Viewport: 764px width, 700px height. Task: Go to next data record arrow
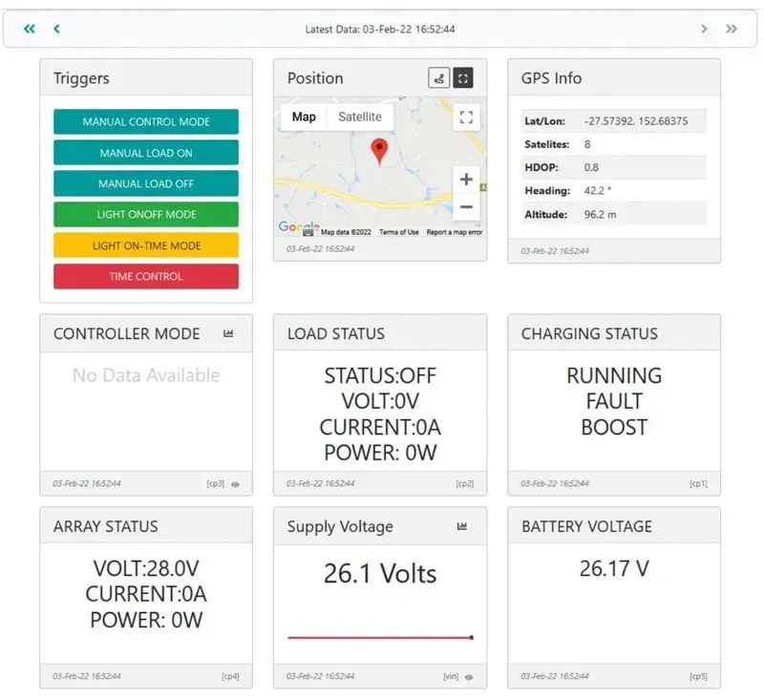(x=704, y=29)
